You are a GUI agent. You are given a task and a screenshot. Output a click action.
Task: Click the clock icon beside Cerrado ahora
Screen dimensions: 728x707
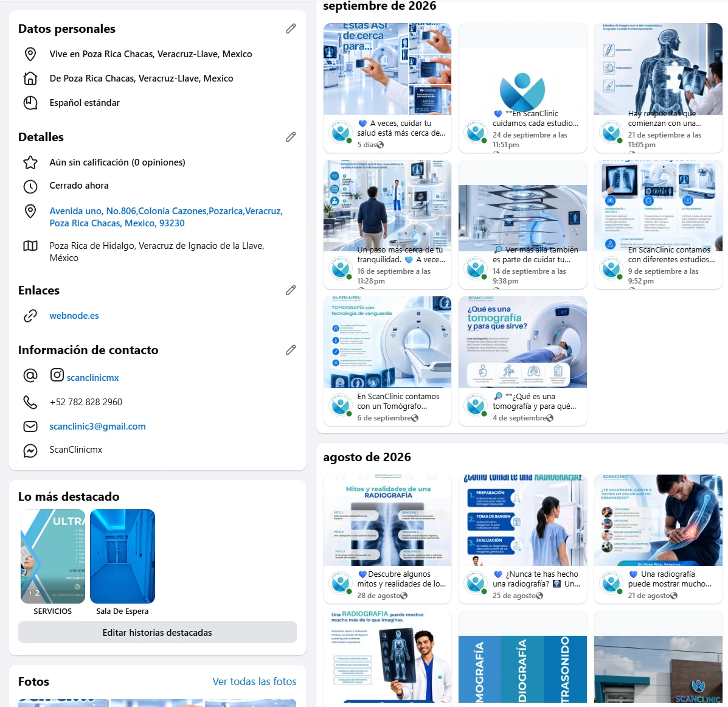click(x=30, y=187)
